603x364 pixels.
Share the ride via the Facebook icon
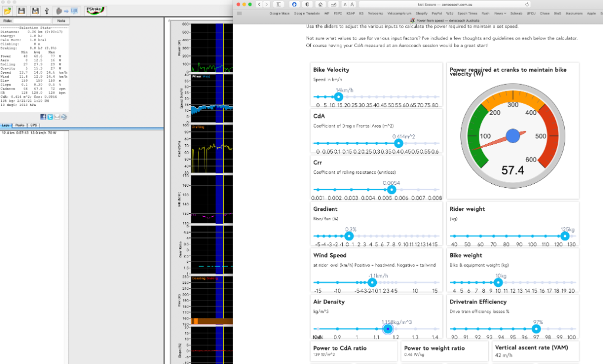43,117
